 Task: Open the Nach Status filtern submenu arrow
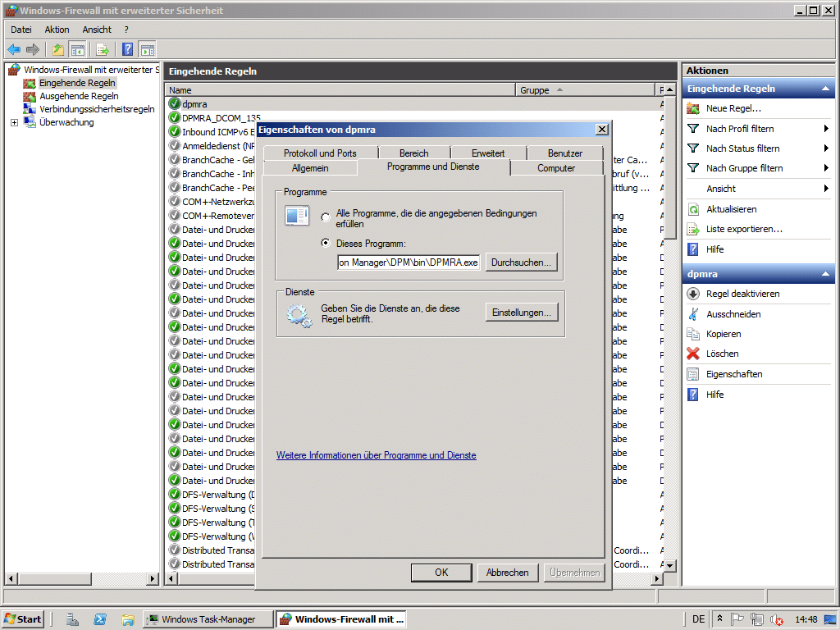[825, 148]
